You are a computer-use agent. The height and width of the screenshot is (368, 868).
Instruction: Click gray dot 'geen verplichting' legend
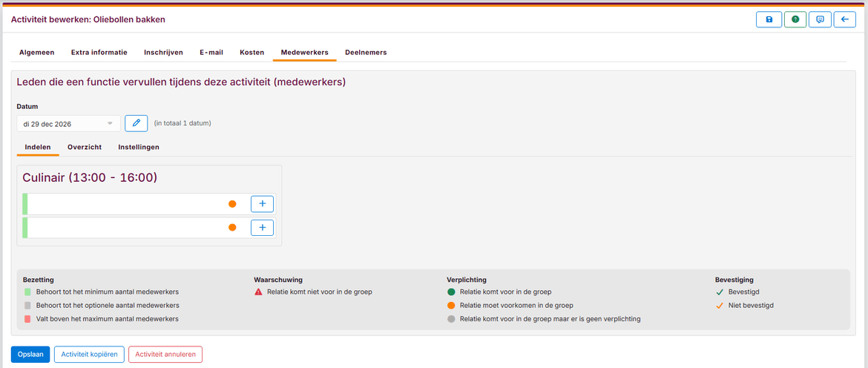click(x=451, y=319)
